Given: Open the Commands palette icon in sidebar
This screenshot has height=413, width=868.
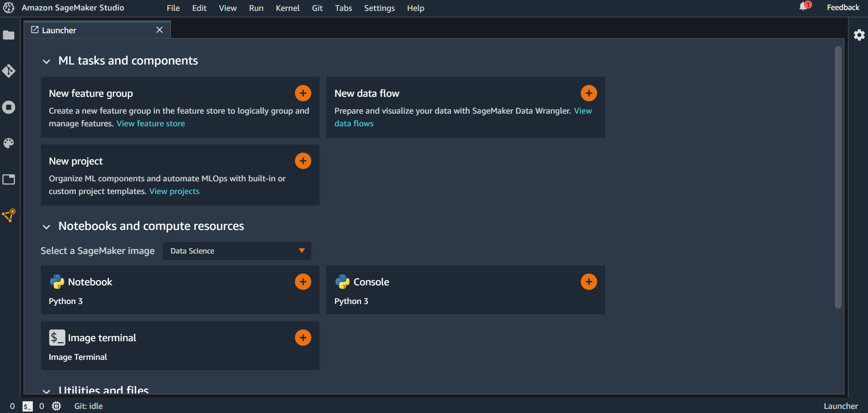Looking at the screenshot, I should (x=9, y=143).
